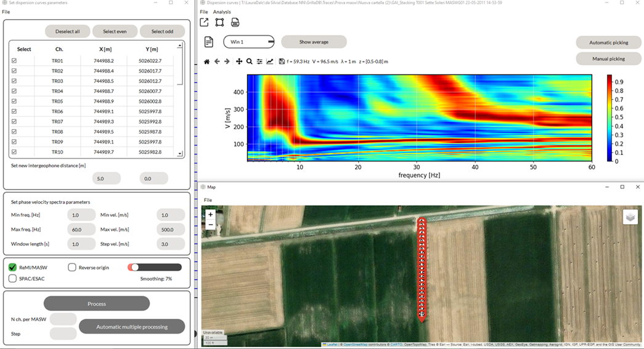Maximize the Map window

[622, 187]
